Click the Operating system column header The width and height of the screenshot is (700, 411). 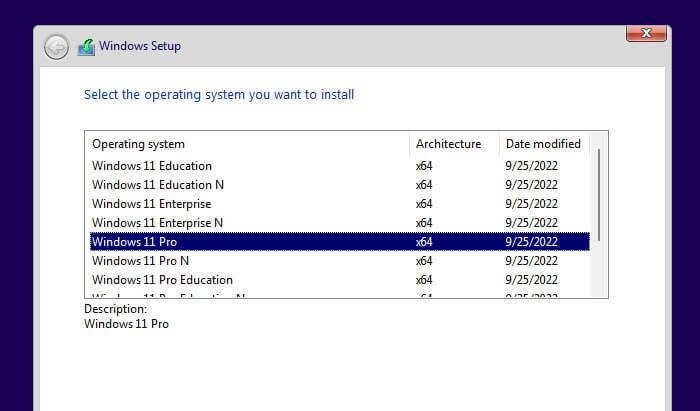(247, 144)
